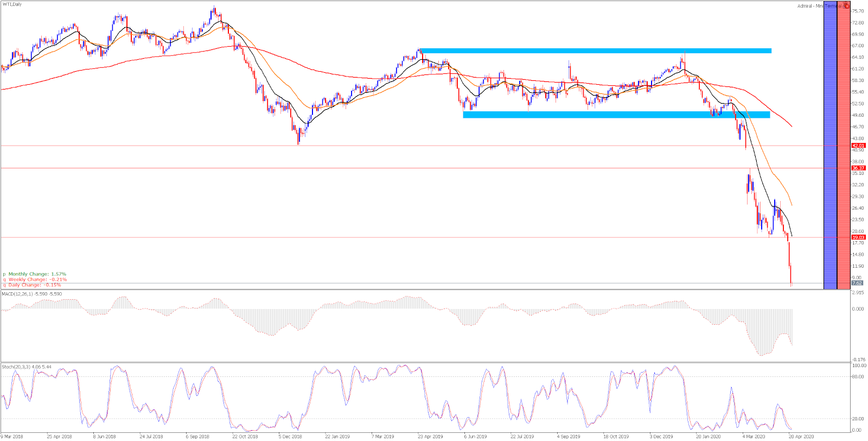Click the current price 7.62 tag
Screen dimensions: 868x441
(x=857, y=283)
